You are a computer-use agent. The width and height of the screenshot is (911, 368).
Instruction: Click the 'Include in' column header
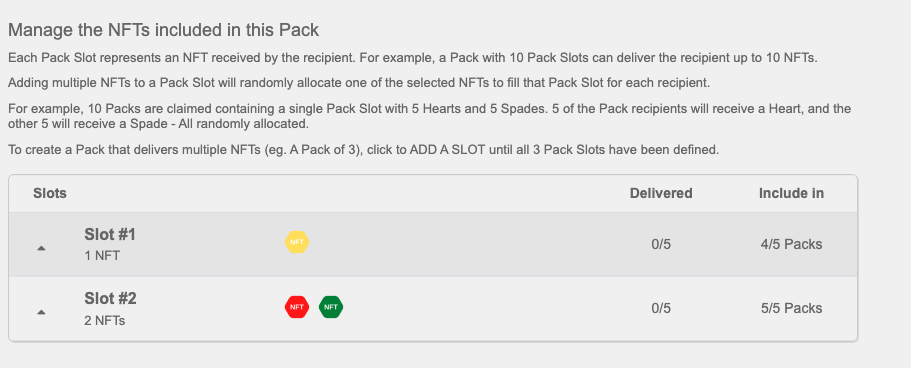[791, 194]
